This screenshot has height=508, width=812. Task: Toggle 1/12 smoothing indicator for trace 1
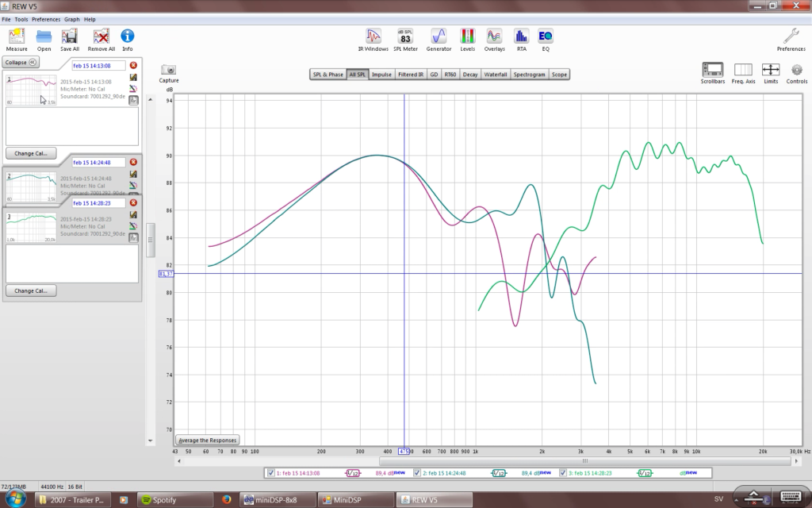coord(353,473)
